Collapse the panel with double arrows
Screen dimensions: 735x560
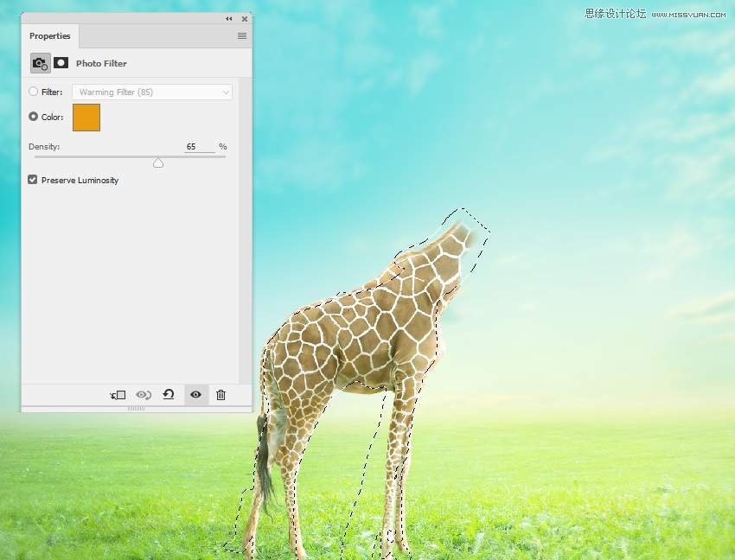point(229,18)
